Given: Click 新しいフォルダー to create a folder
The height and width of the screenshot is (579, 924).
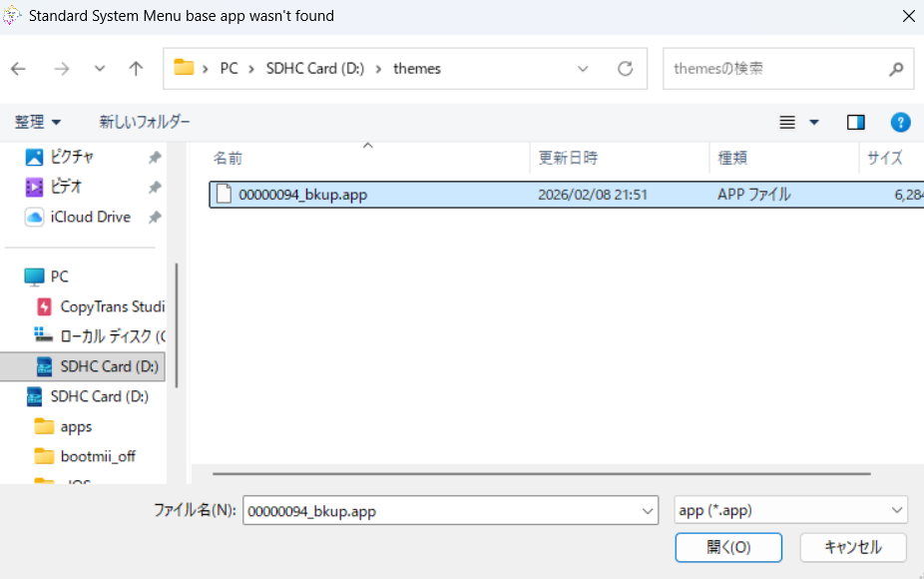Looking at the screenshot, I should point(144,122).
